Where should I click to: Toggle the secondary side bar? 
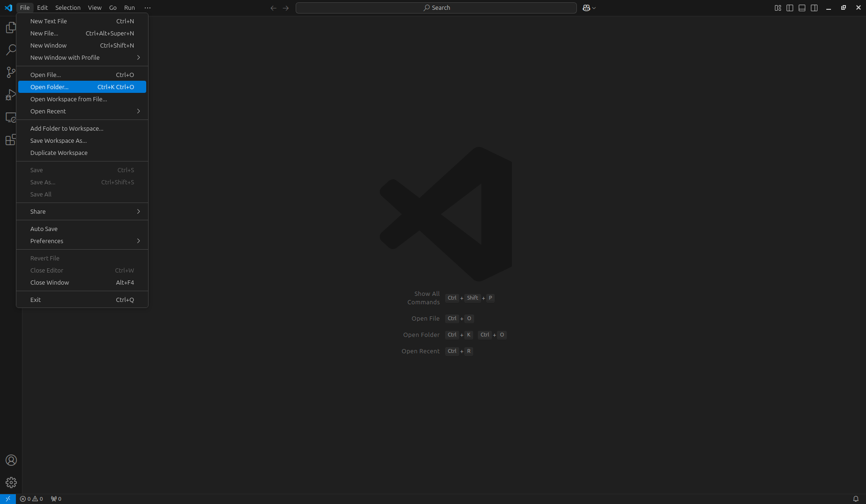click(x=814, y=8)
